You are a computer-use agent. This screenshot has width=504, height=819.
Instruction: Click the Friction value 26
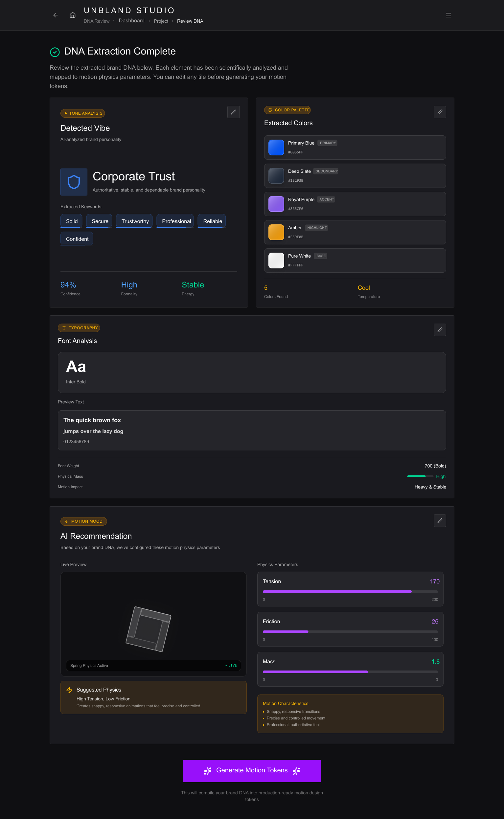pyautogui.click(x=435, y=622)
